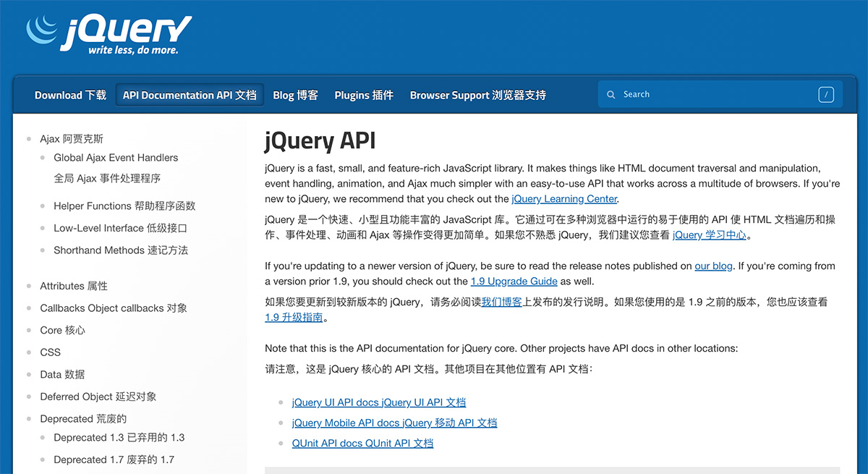The width and height of the screenshot is (868, 474).
Task: Open QUnit API docs link
Action: pos(362,443)
